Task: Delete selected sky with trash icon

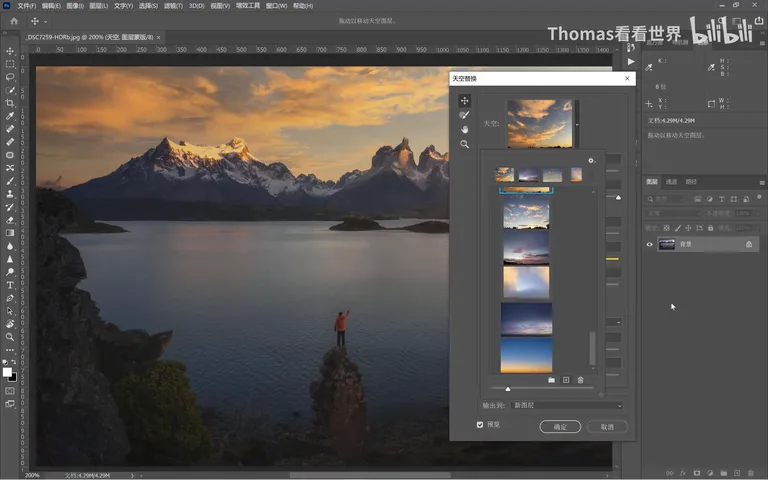Action: [580, 380]
